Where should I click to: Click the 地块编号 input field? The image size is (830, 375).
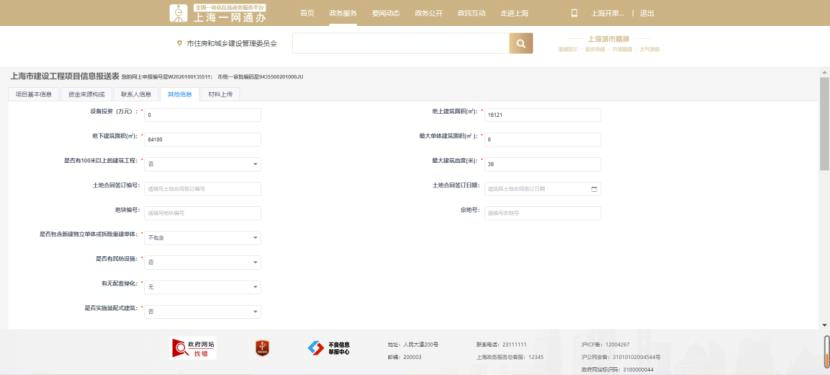tap(202, 213)
